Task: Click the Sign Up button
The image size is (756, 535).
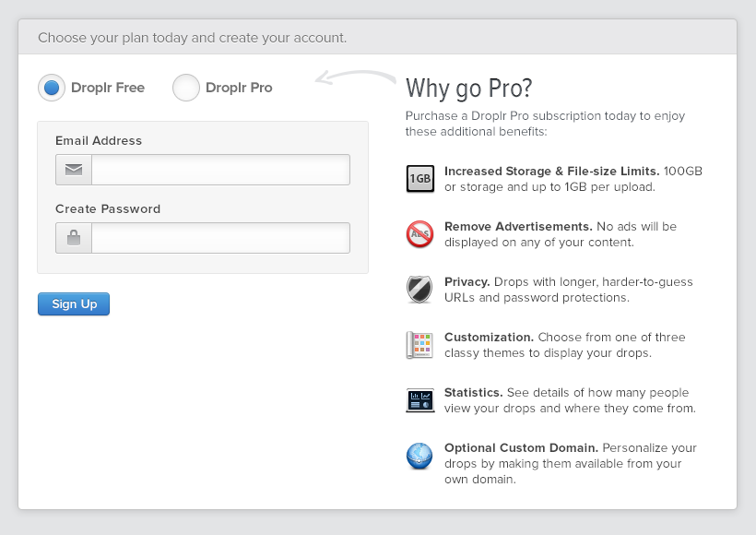Action: click(74, 303)
